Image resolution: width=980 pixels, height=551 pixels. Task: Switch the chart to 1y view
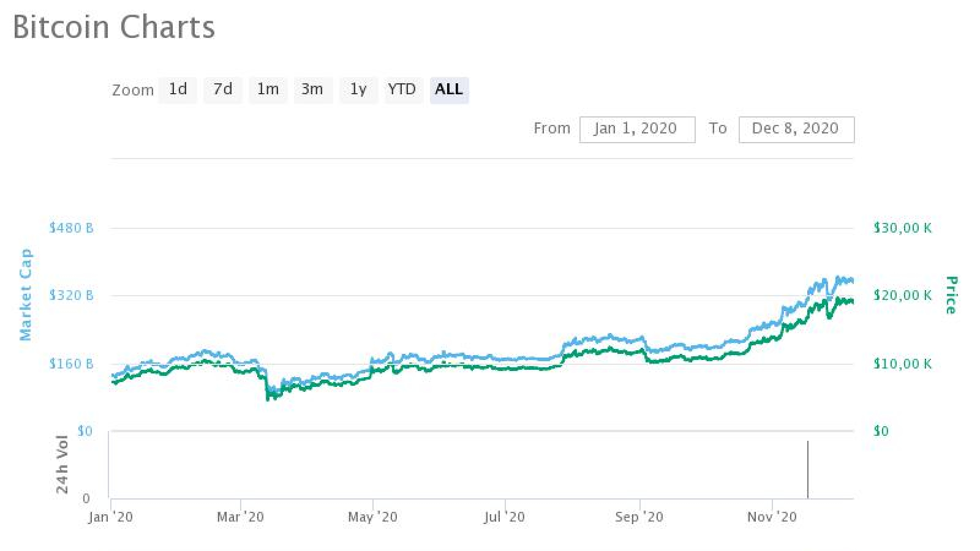[x=358, y=90]
